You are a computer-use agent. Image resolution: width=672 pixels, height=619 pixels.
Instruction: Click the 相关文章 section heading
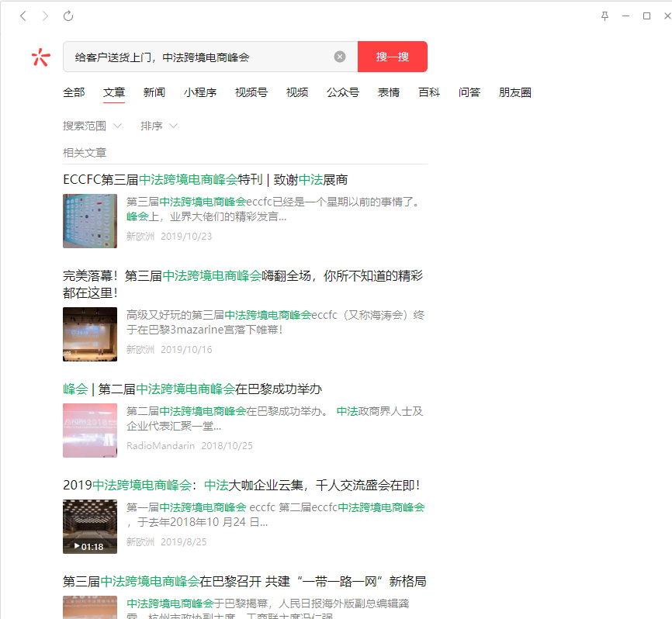[x=85, y=153]
